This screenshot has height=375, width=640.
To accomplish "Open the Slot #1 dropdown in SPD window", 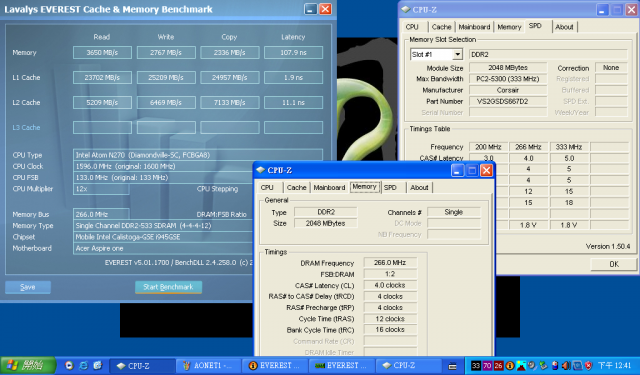I will click(458, 54).
